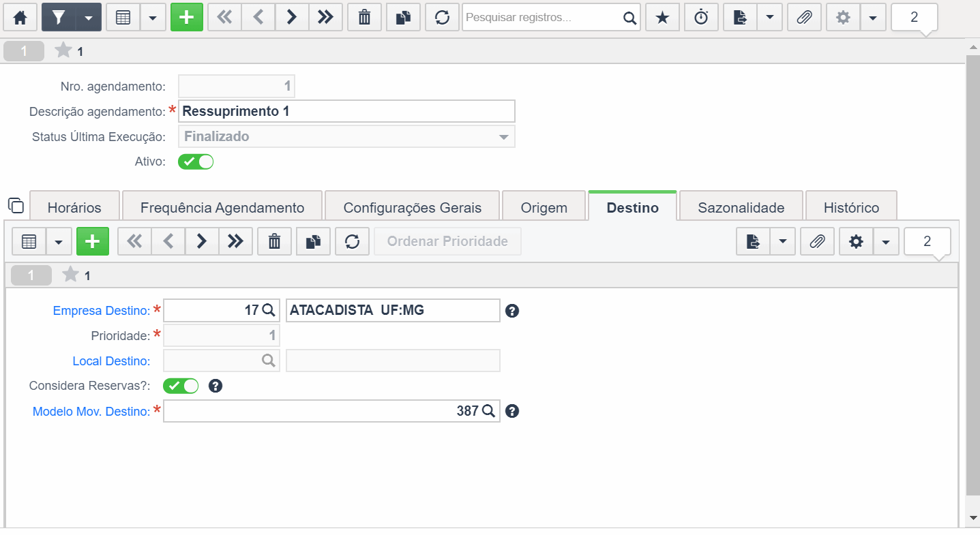Open Status Última Execução dropdown

[346, 136]
